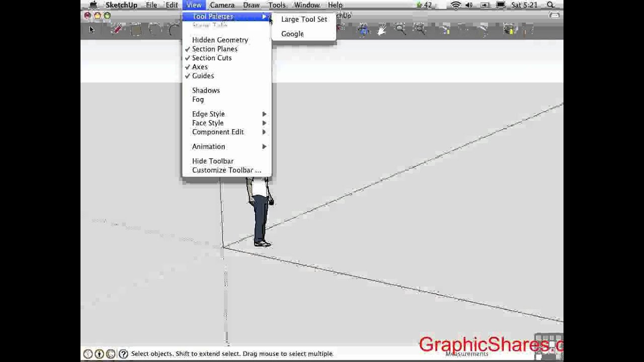
Task: Expand the Face Style submenu
Action: [226, 123]
